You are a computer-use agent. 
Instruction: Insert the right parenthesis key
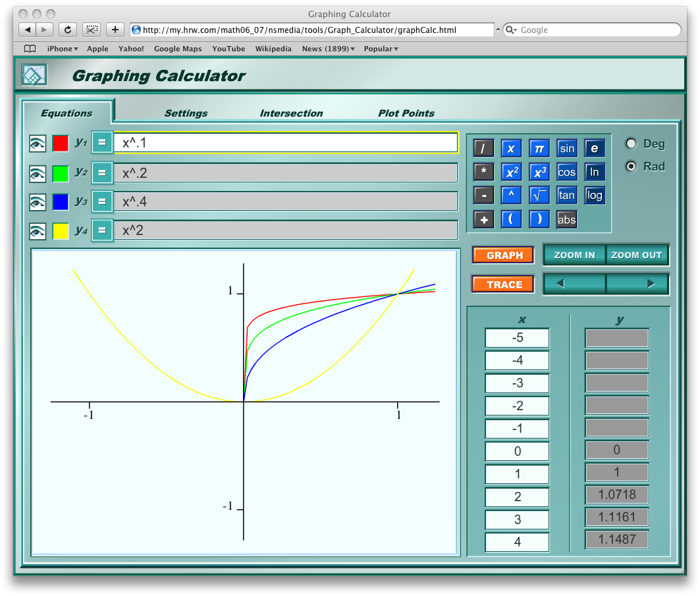[539, 219]
